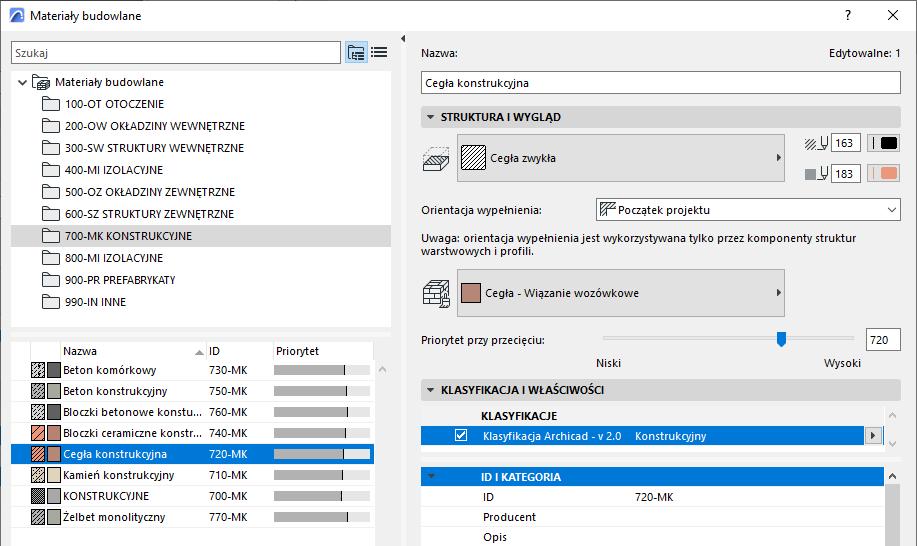This screenshot has width=917, height=546.
Task: Sort the list by Priorytet column
Action: [323, 351]
